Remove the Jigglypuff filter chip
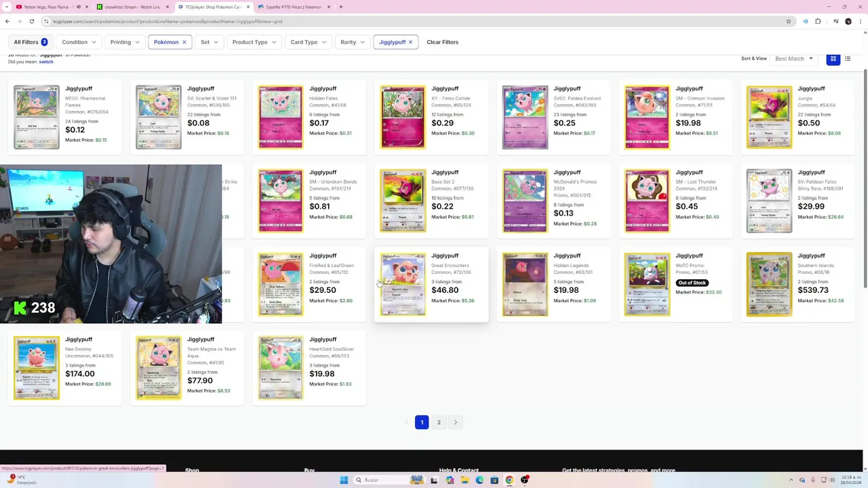The width and height of the screenshot is (868, 488). (x=410, y=42)
